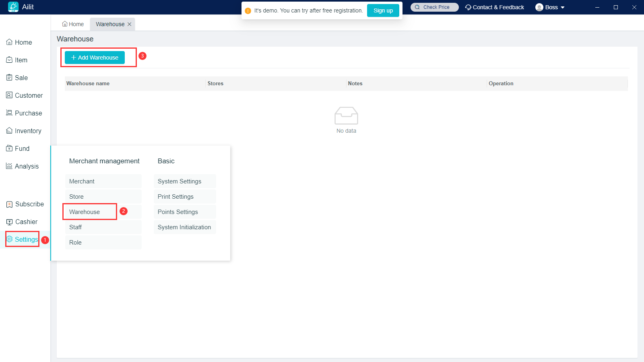Switch to the Home tab
Image resolution: width=644 pixels, height=362 pixels.
point(73,24)
